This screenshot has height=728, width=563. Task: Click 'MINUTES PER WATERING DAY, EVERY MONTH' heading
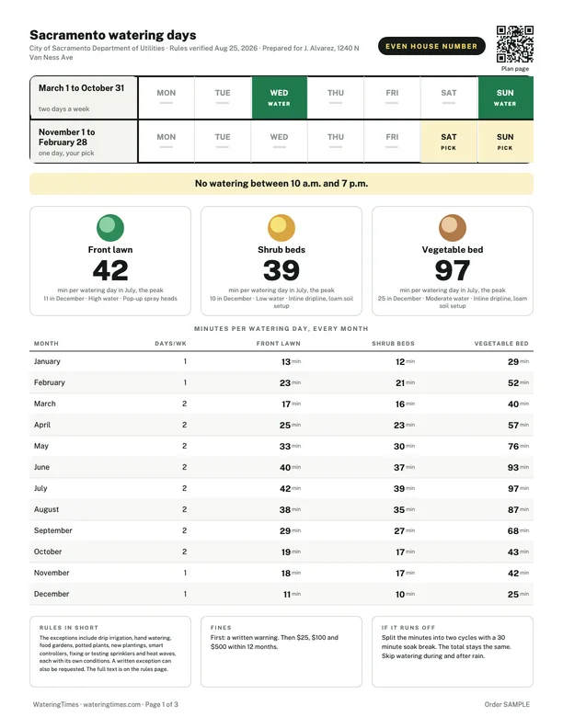281,329
